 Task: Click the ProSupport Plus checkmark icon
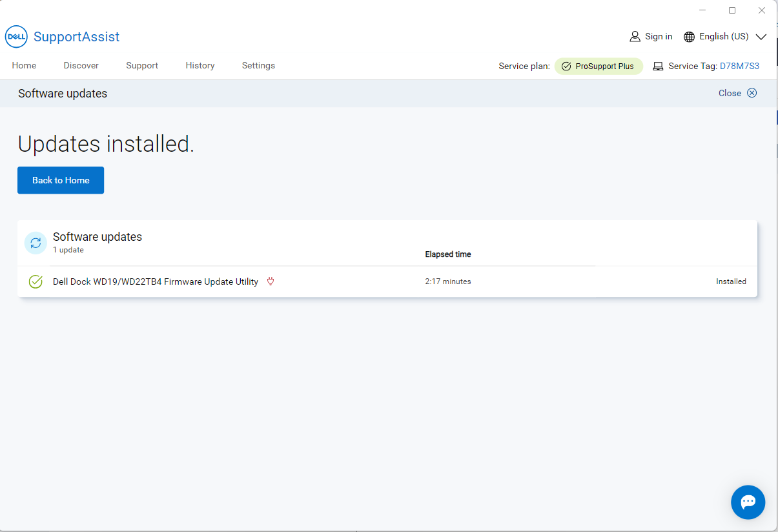click(566, 66)
